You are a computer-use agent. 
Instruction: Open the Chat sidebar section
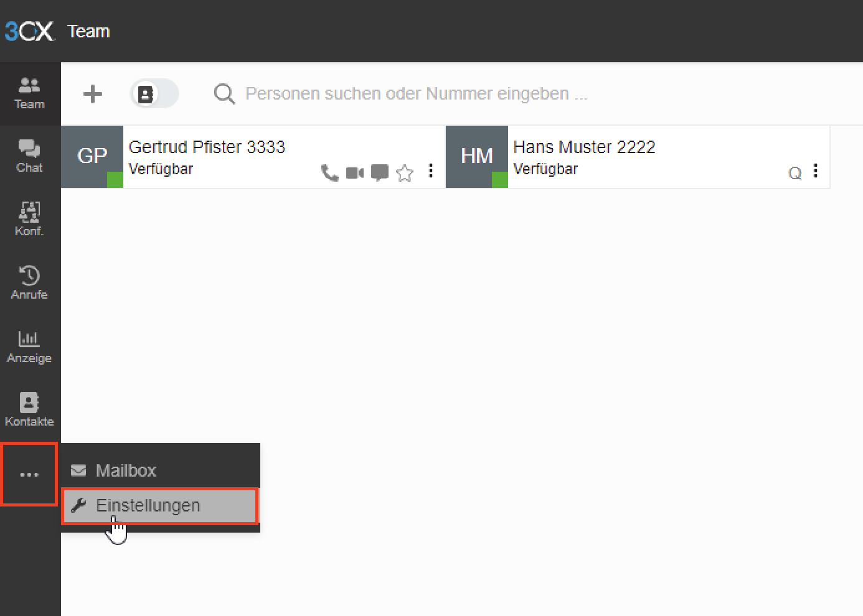coord(29,156)
